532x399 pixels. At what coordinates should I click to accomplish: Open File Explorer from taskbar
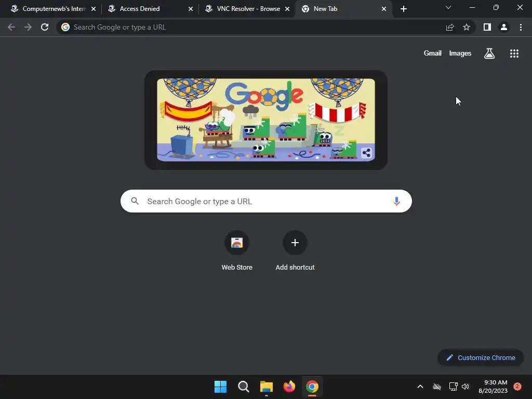(x=267, y=387)
